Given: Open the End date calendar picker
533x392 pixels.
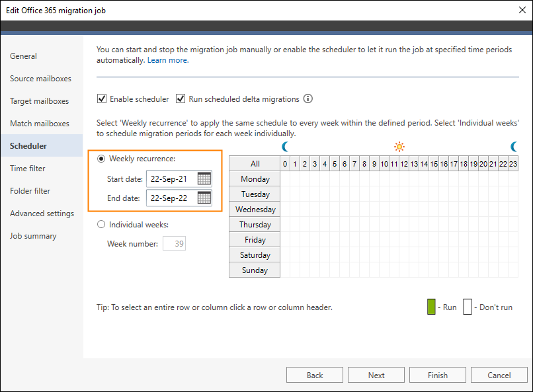Looking at the screenshot, I should [204, 198].
